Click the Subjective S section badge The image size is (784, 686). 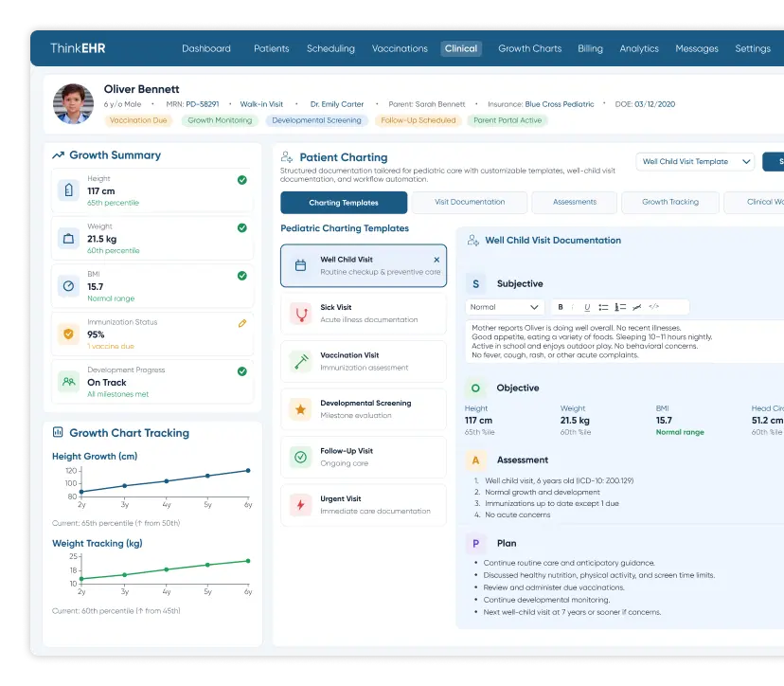(476, 283)
